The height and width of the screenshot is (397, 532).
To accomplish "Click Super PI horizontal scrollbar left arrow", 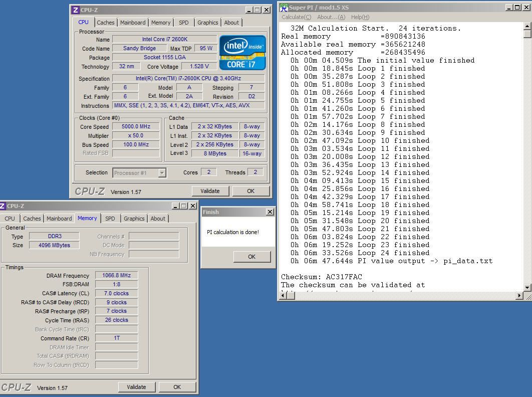I will click(x=282, y=296).
